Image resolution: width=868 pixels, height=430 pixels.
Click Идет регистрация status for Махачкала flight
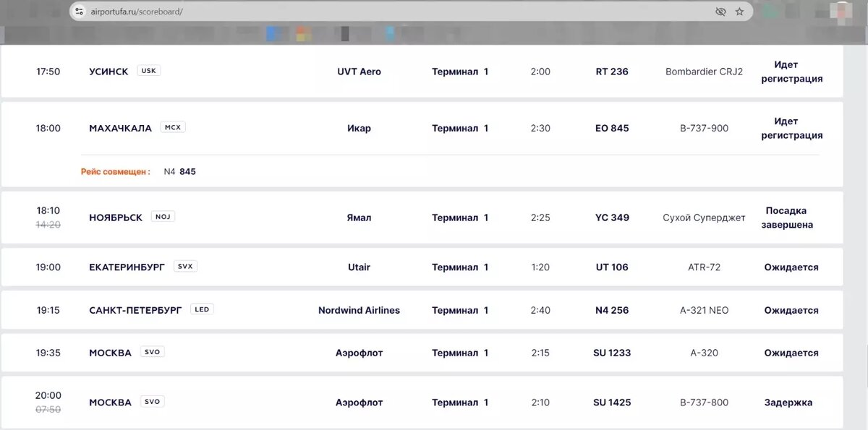click(x=791, y=128)
